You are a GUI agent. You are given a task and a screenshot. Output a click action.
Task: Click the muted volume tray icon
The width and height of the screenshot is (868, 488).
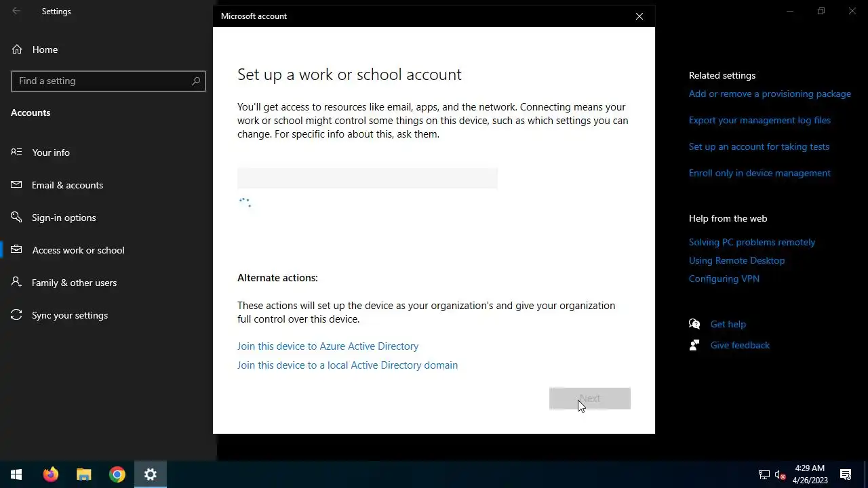pyautogui.click(x=780, y=474)
